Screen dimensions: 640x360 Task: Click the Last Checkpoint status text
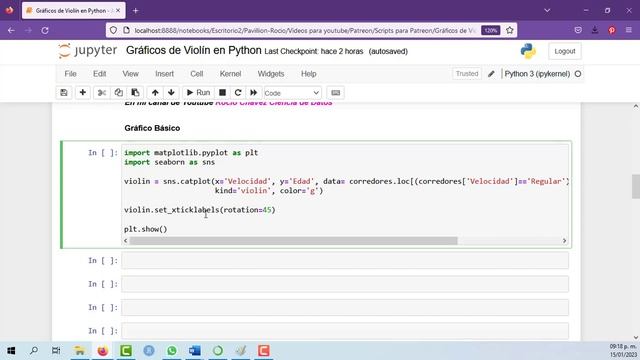point(313,51)
